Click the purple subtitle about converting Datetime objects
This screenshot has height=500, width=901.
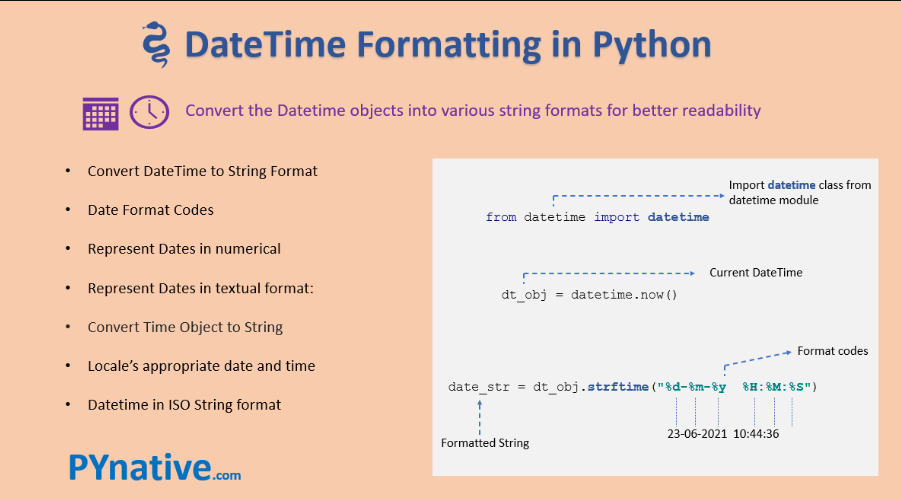click(x=473, y=110)
